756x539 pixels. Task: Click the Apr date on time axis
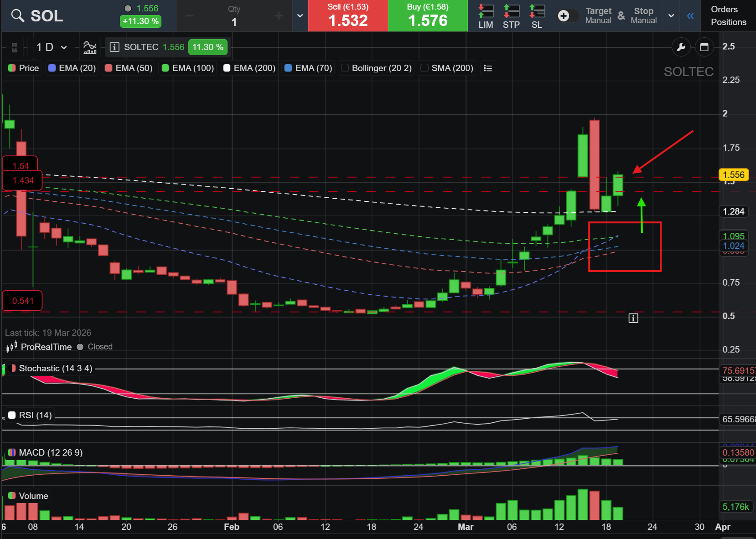coord(723,527)
